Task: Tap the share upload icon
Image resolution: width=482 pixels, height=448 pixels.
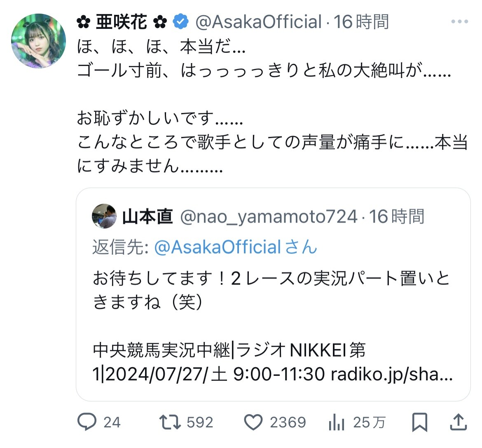Action: [458, 422]
